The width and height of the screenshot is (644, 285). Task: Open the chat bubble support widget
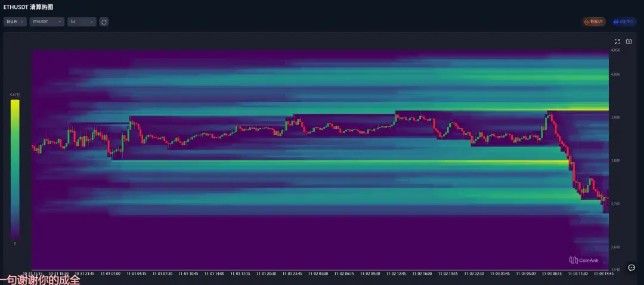[x=631, y=268]
